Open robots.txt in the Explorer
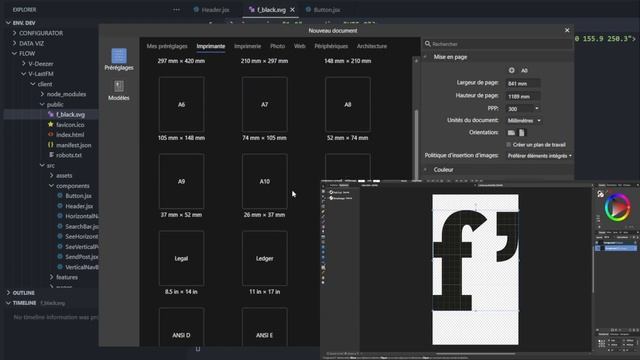 [x=69, y=155]
